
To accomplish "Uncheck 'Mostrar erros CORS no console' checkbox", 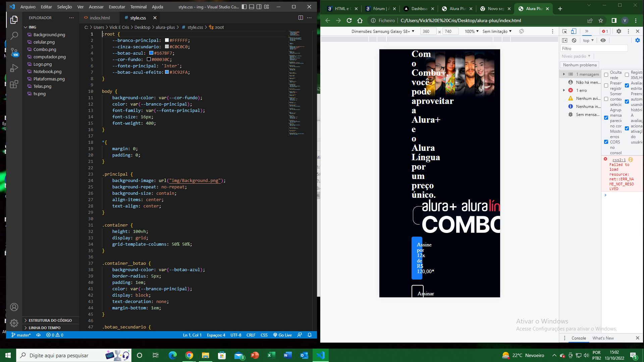I will point(606,142).
